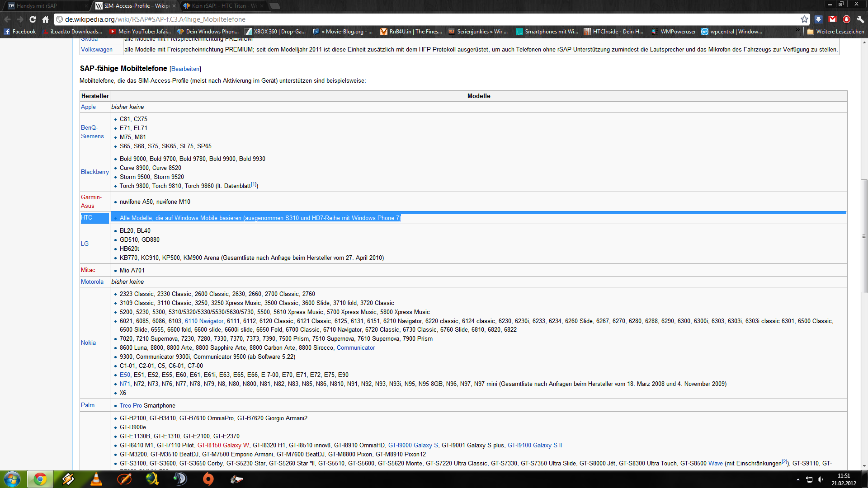Open Smartphones mit Wi... bookmark
Viewport: 868px width, 488px height.
coord(547,32)
